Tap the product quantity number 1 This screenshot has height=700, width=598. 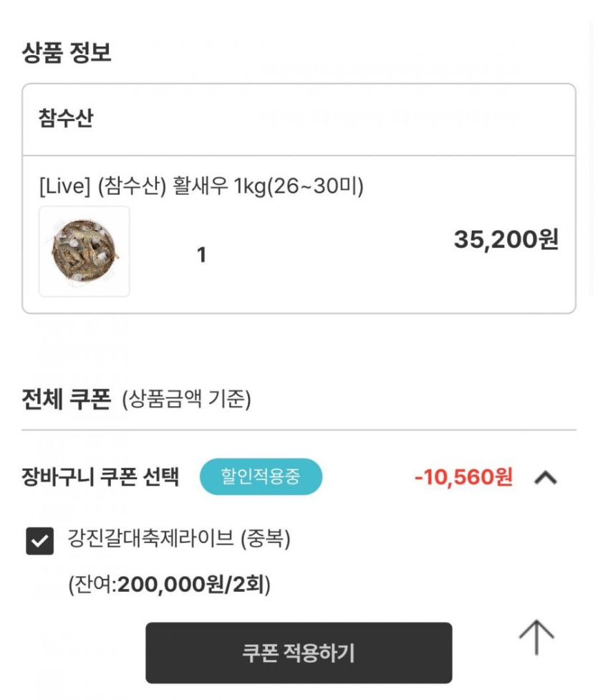click(201, 254)
